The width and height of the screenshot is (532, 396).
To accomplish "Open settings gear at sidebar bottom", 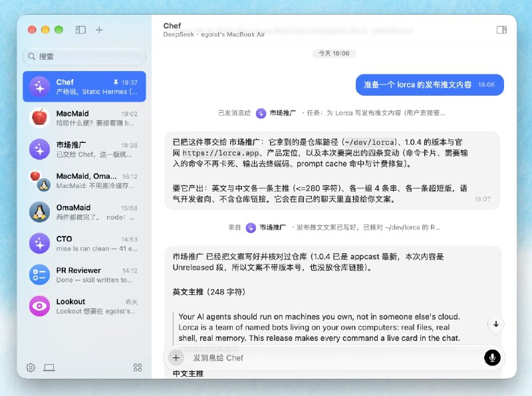I will pos(31,367).
